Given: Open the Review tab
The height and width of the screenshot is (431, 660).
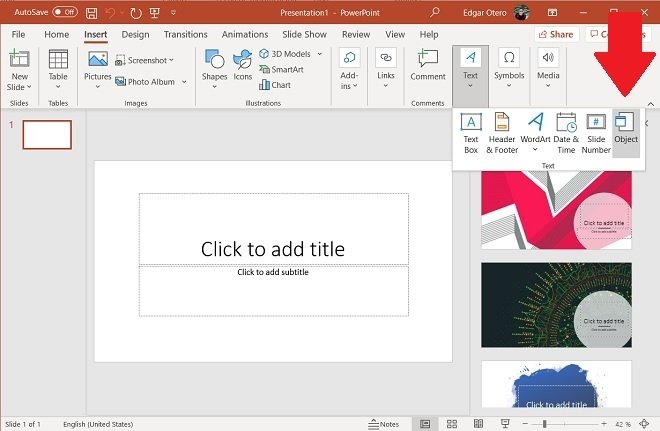Looking at the screenshot, I should 356,35.
